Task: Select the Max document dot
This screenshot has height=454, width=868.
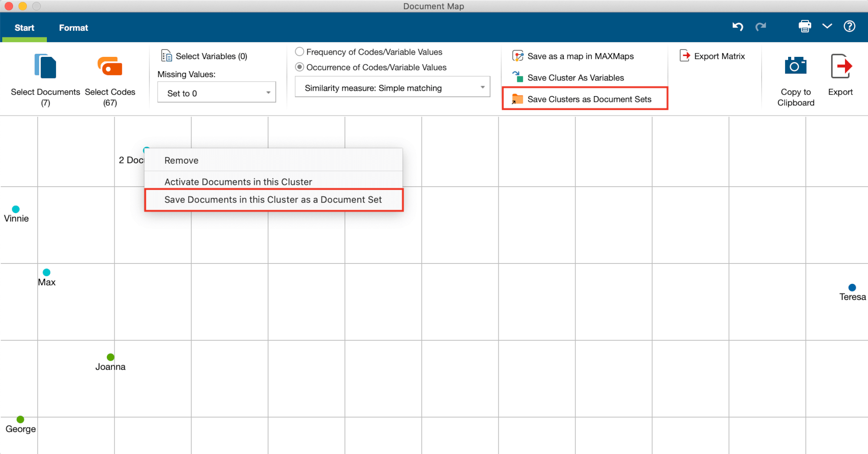Action: click(x=46, y=272)
